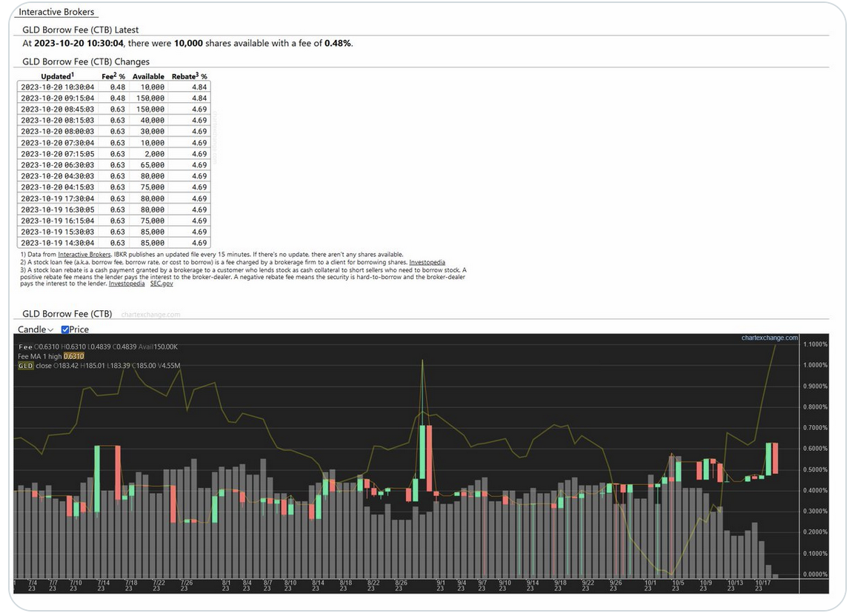Select the 2023-10-20 10:30:04 table row
This screenshot has width=855, height=616.
pos(114,87)
